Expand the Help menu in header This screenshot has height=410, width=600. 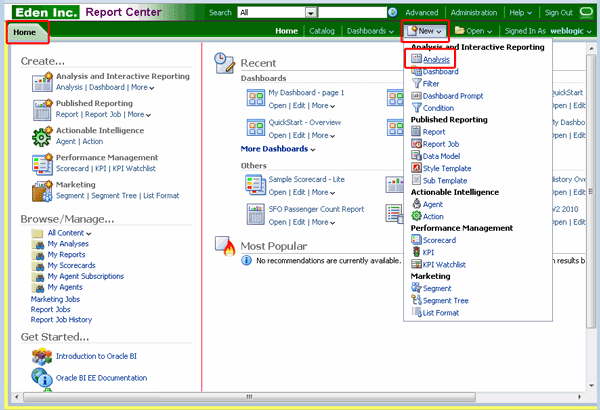pyautogui.click(x=520, y=13)
